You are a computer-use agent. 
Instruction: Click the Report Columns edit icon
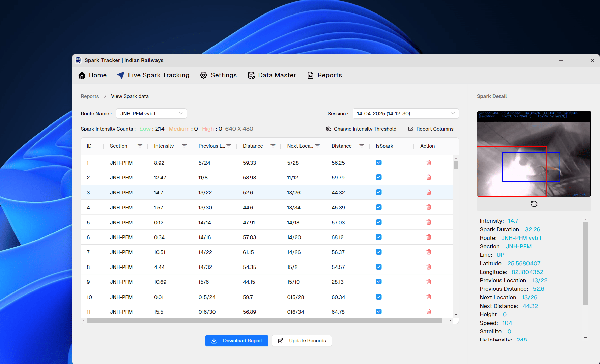click(410, 129)
